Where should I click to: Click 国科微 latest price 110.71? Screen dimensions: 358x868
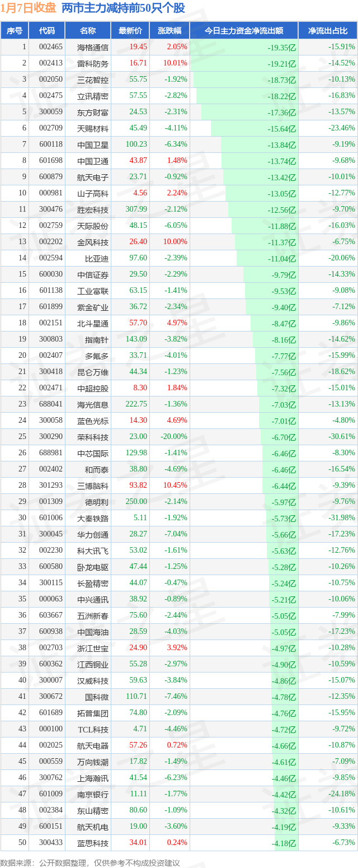tap(136, 697)
